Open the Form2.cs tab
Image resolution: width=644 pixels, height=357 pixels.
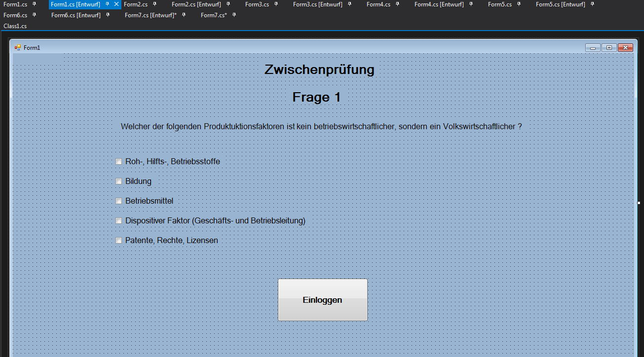pyautogui.click(x=136, y=4)
